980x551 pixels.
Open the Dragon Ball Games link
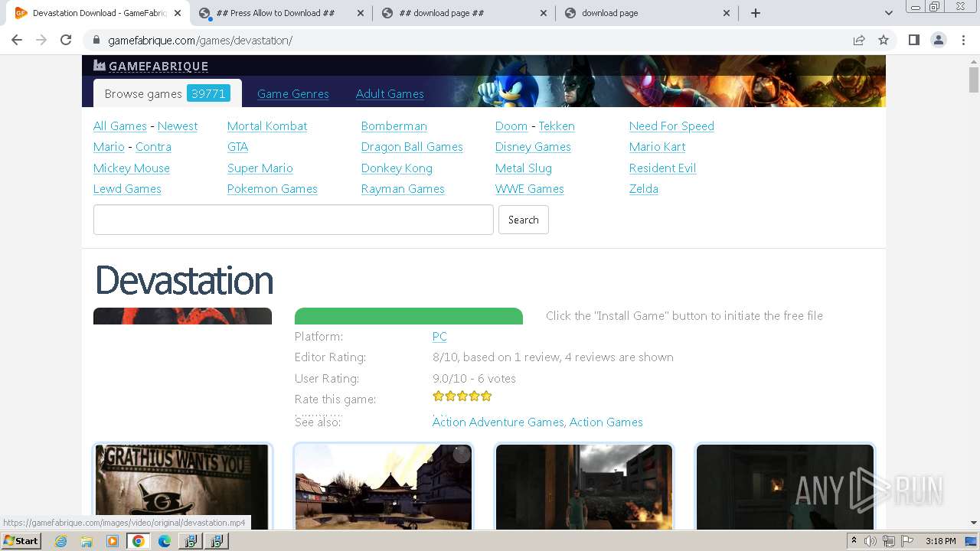[x=412, y=147]
